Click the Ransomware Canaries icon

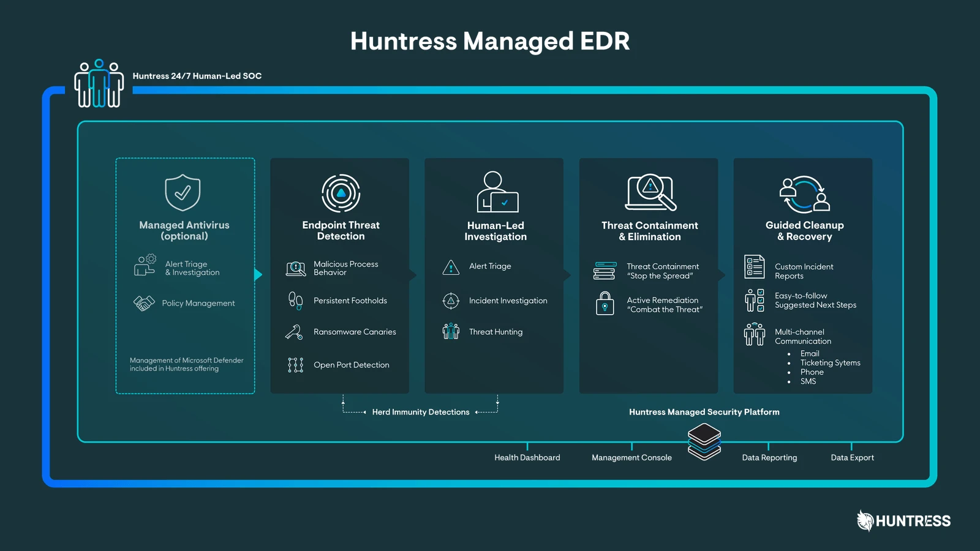(294, 332)
